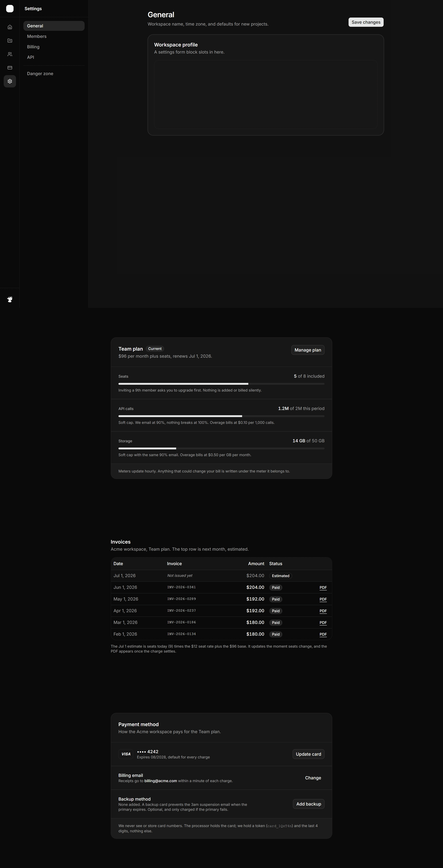443x868 pixels.
Task: Open the Home icon in sidebar
Action: tap(10, 27)
